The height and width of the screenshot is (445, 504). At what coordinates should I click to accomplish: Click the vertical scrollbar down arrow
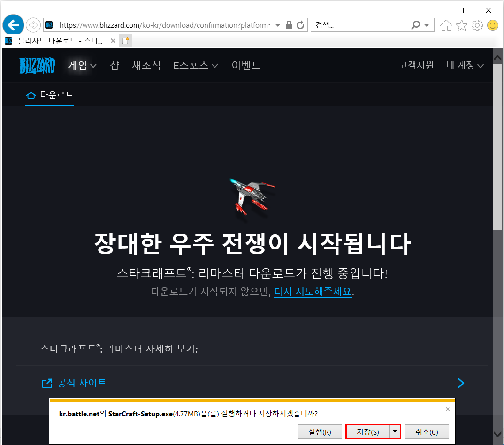click(x=497, y=434)
